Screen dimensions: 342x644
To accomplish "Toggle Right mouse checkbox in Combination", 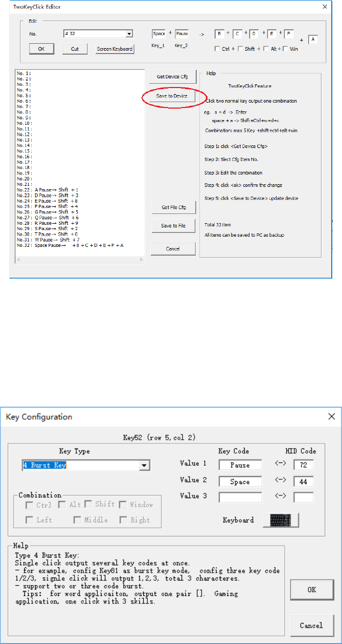I will [x=123, y=520].
